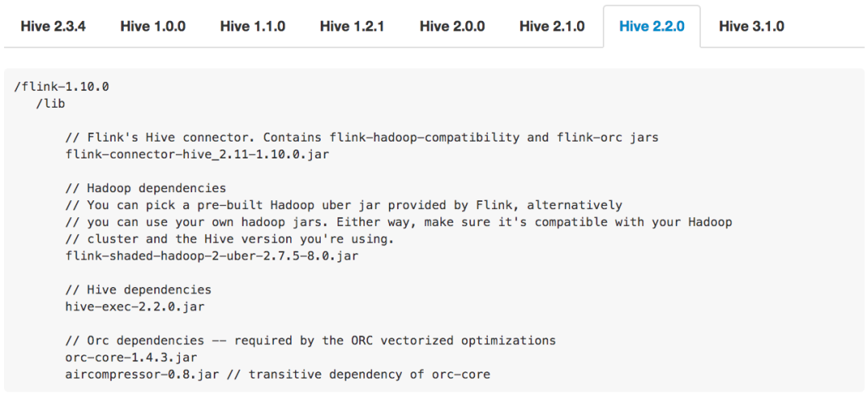
Task: Click the Hive 2.0.0 tab
Action: (x=452, y=27)
